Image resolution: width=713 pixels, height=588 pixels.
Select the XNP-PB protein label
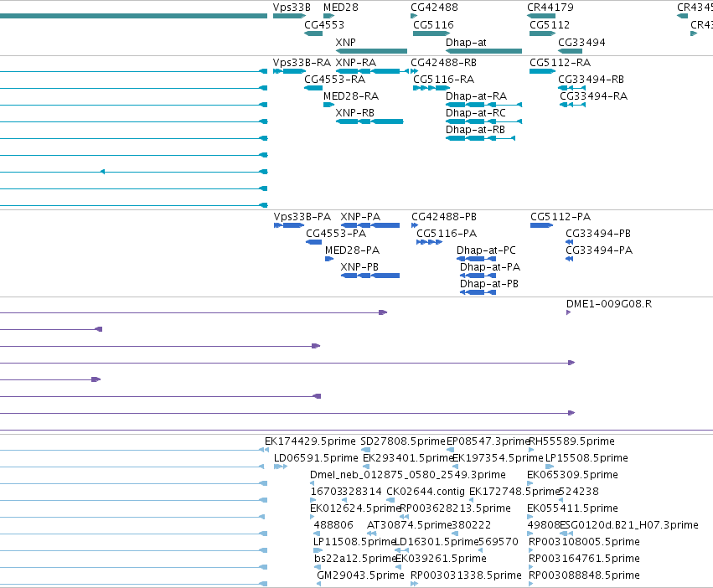coord(359,267)
